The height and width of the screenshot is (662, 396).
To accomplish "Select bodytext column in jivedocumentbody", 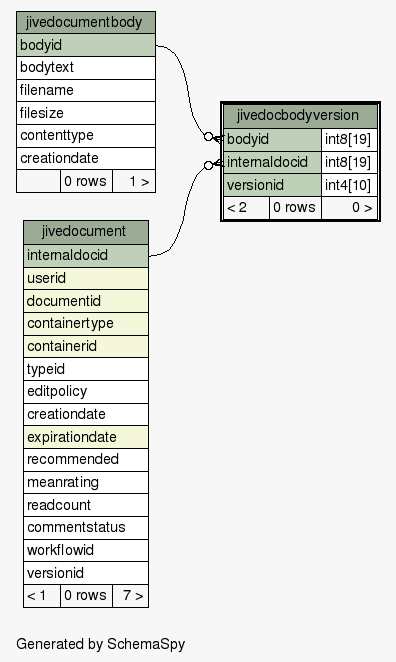I will point(86,68).
